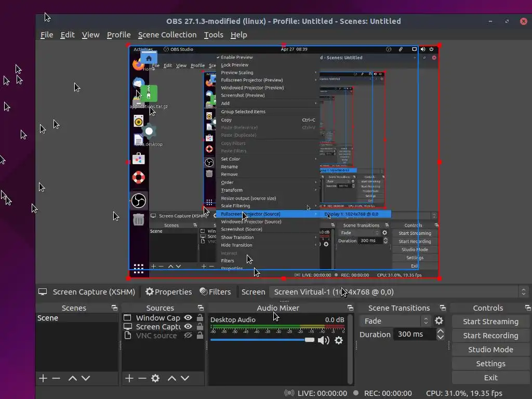Click the LIVE broadcast status icon

tap(289, 393)
